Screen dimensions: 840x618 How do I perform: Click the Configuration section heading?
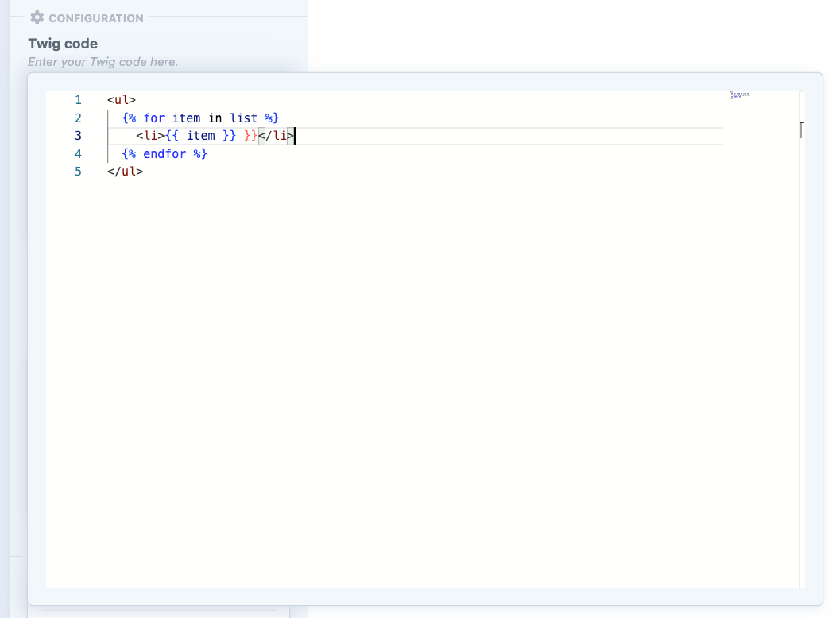(95, 18)
